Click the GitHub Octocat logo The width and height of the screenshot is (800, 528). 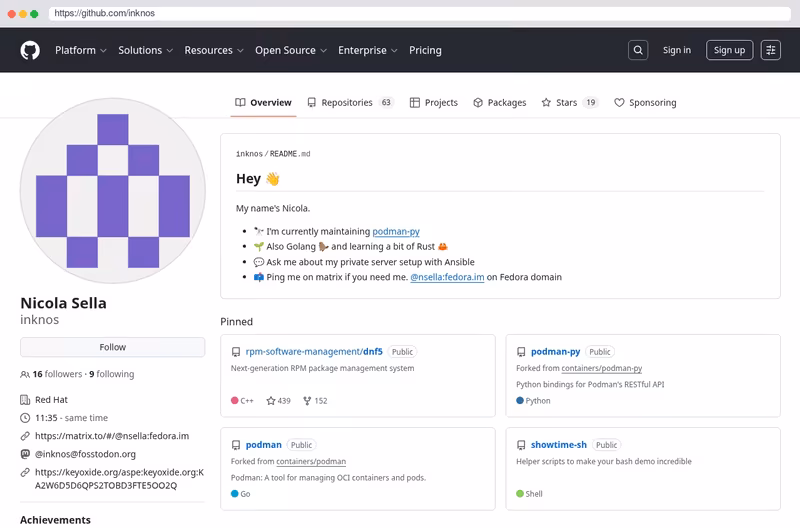tap(30, 51)
